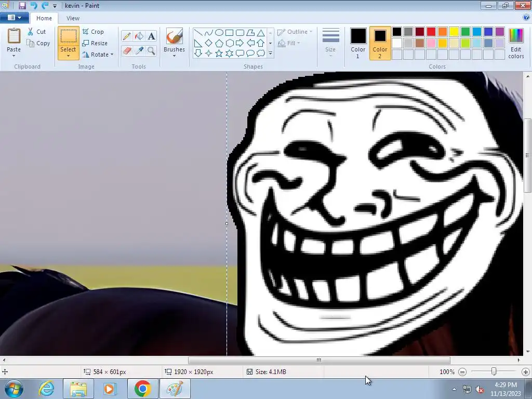Screen dimensions: 532x399
Task: Pick the Right arrow shape
Action: click(240, 43)
